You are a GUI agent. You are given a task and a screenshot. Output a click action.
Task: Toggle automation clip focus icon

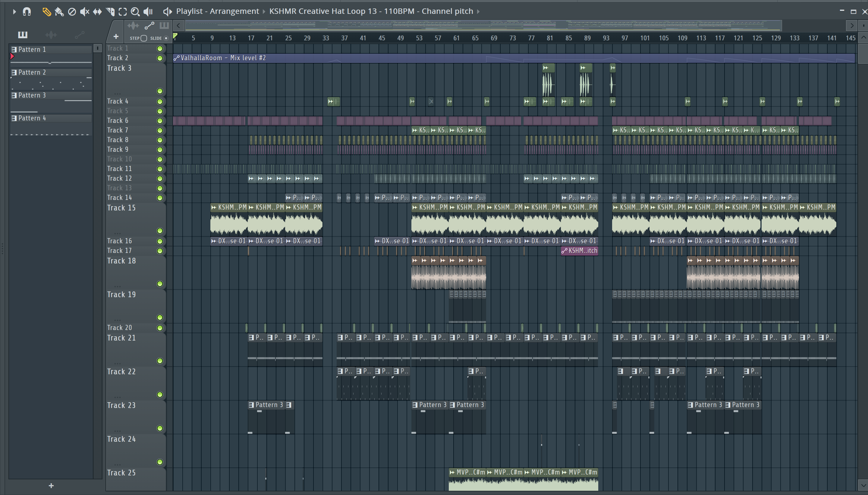(149, 26)
